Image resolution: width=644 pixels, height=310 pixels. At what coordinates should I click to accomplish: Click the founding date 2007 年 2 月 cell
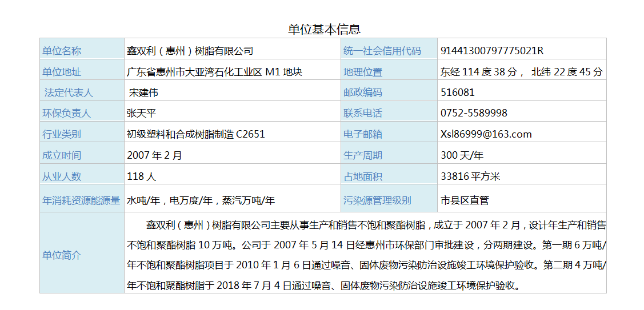[154, 155]
